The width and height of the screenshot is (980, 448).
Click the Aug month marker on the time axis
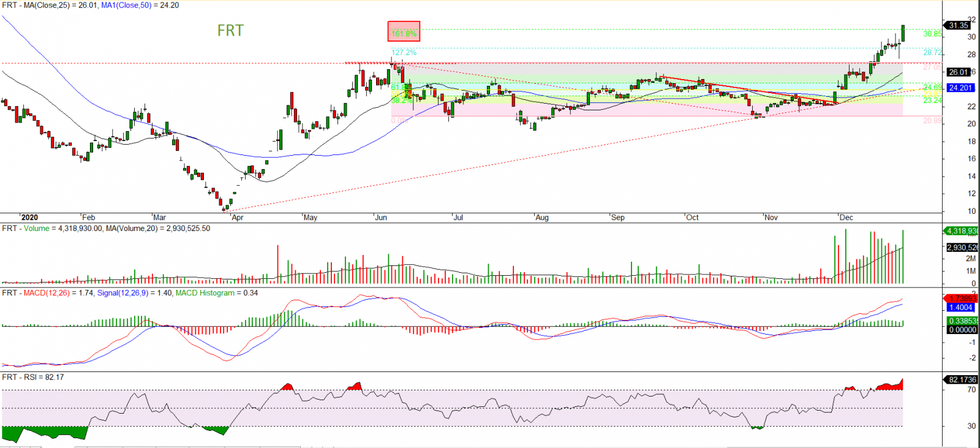pos(542,218)
